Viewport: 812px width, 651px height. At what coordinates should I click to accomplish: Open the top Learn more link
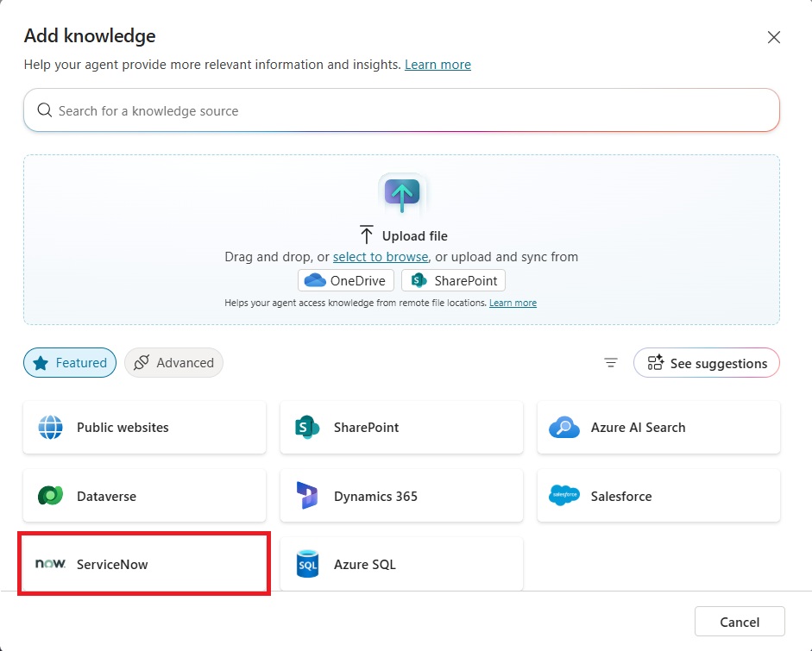click(437, 65)
